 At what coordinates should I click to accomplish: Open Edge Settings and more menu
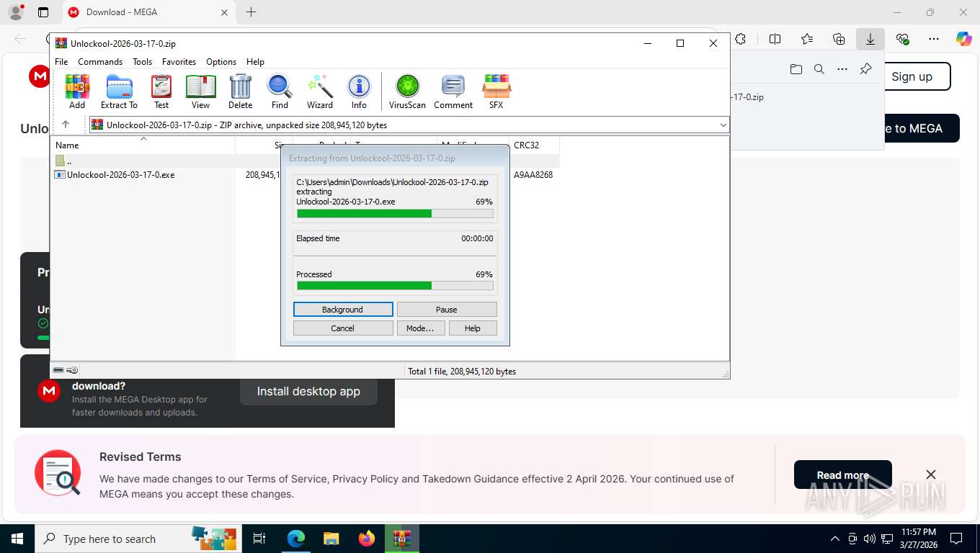934,39
